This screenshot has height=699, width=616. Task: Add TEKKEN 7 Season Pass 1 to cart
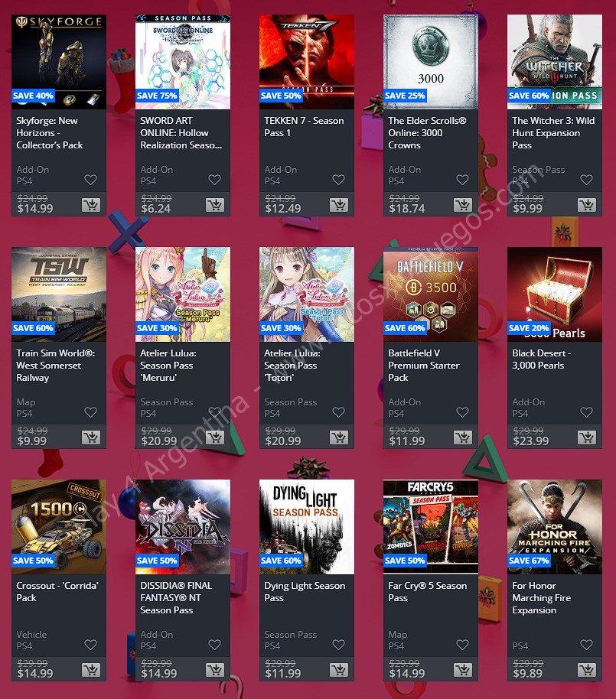[x=339, y=205]
